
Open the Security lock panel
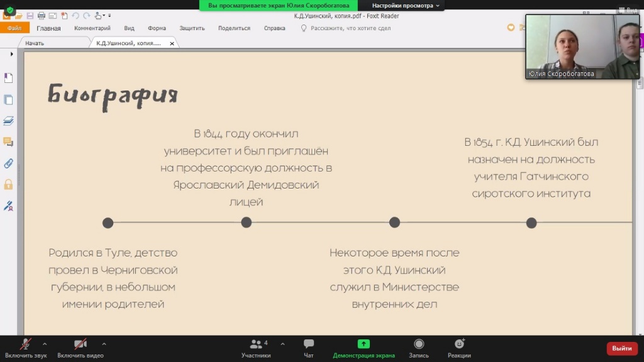click(x=8, y=185)
